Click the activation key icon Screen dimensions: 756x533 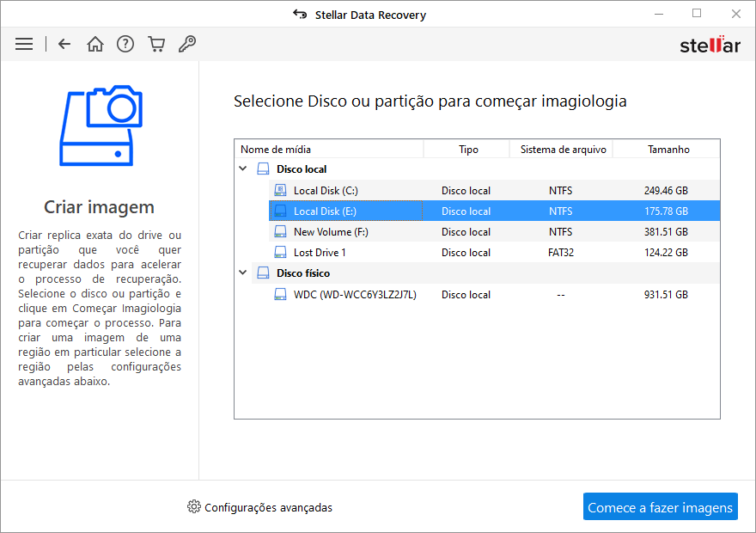[187, 44]
